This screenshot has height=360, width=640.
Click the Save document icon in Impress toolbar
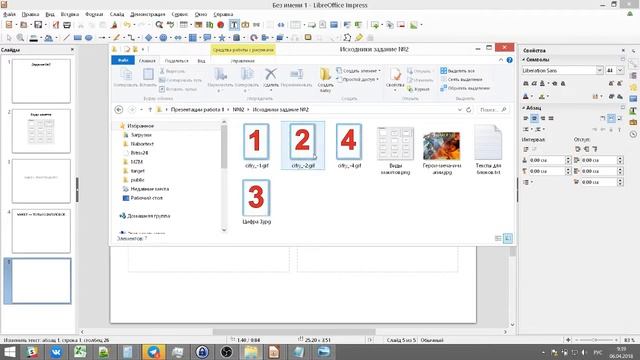(38, 25)
